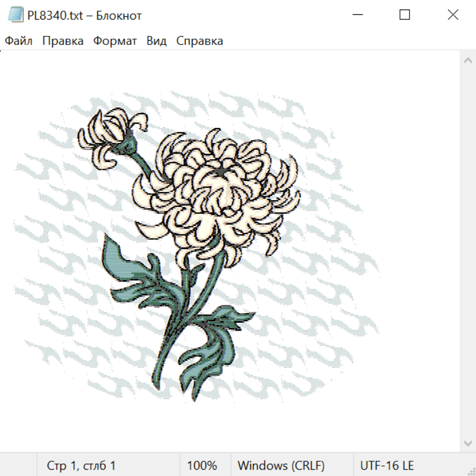Click the Windows (CRLF) status field
The height and width of the screenshot is (476, 476).
[281, 465]
